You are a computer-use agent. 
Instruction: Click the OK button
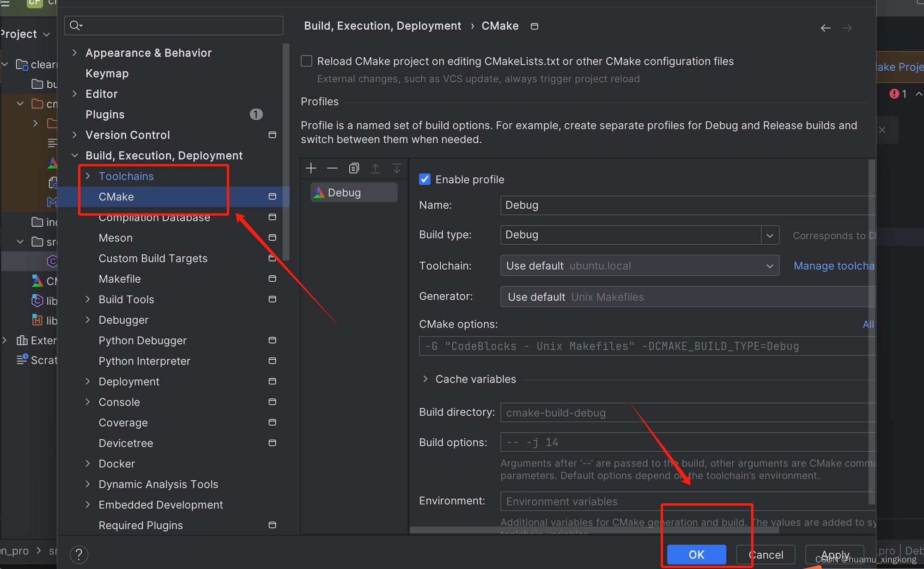696,554
